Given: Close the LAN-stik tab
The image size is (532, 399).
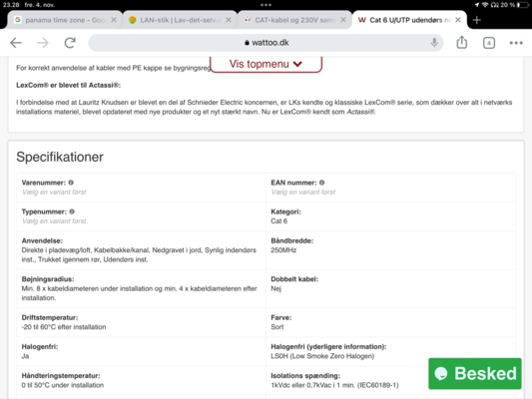Looking at the screenshot, I should click(x=229, y=20).
